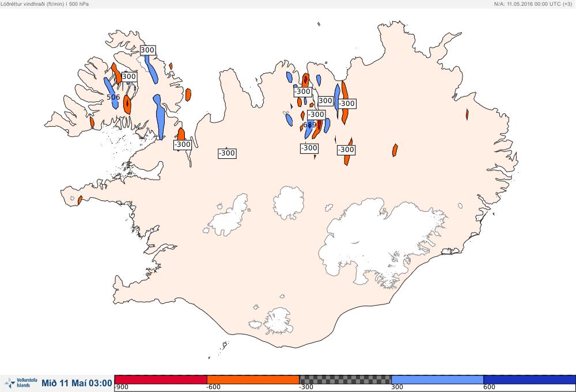Click the 'Mið 11 Maí 03:00' forecast time

coord(77,383)
